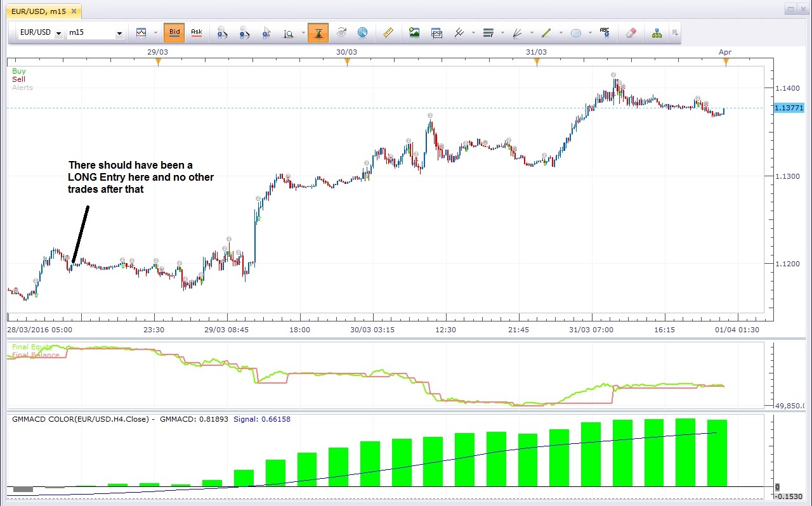The width and height of the screenshot is (812, 506).
Task: Select the ruler measurement tool
Action: tap(388, 33)
